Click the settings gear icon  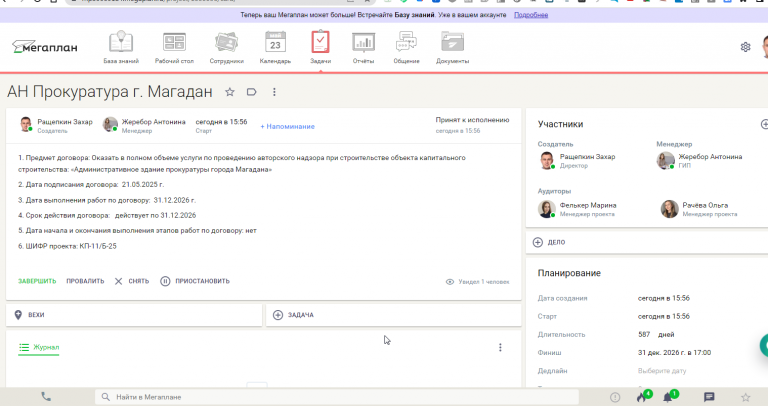point(745,47)
